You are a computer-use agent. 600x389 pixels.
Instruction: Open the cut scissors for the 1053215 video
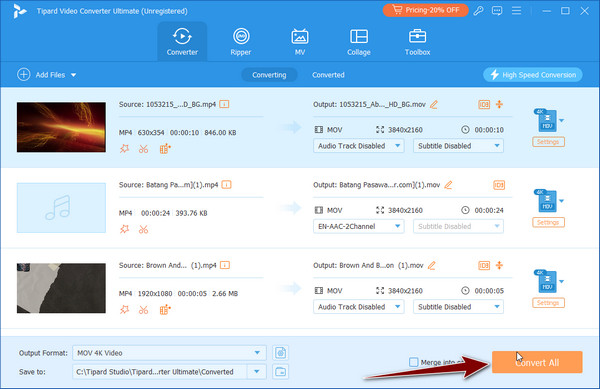tap(143, 149)
